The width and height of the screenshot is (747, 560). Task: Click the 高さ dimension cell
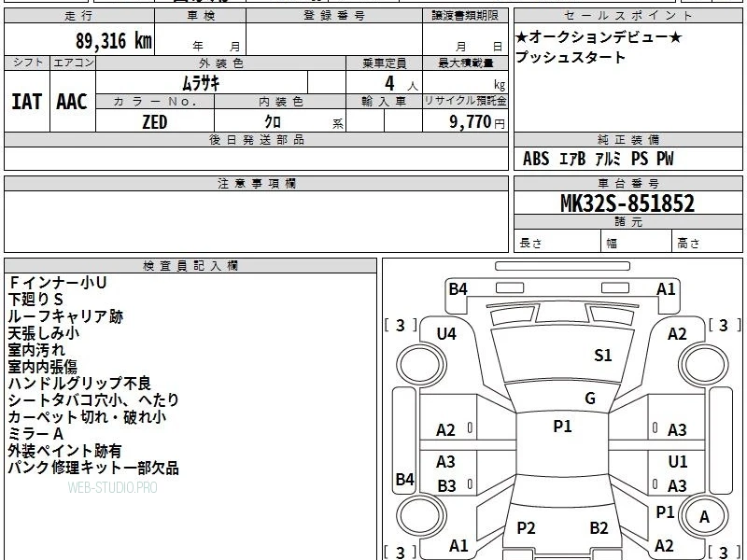[x=708, y=243]
